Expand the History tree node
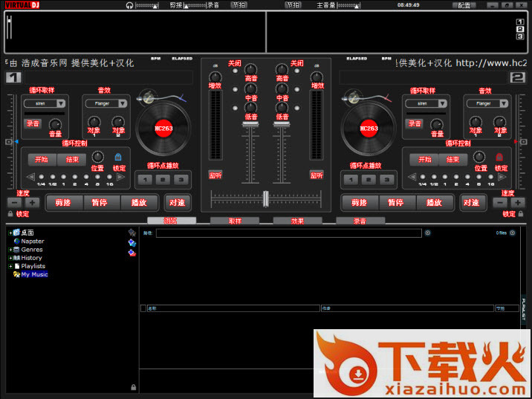Viewport: 532px width, 399px height. (10, 258)
